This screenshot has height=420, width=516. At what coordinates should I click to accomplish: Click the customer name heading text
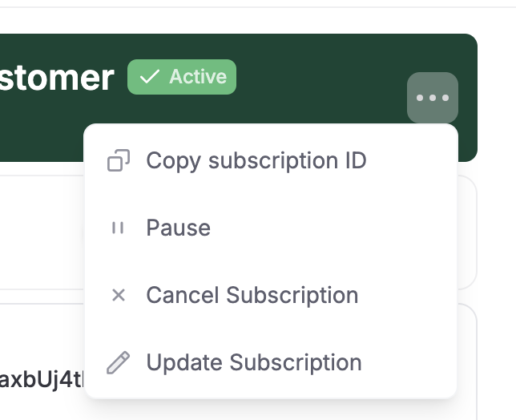pyautogui.click(x=57, y=79)
